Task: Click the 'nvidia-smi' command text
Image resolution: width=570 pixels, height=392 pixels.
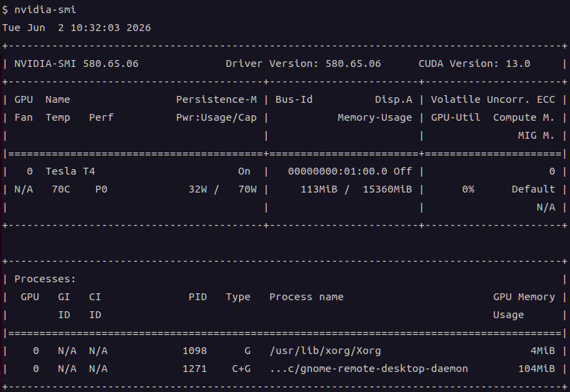Action: click(46, 10)
